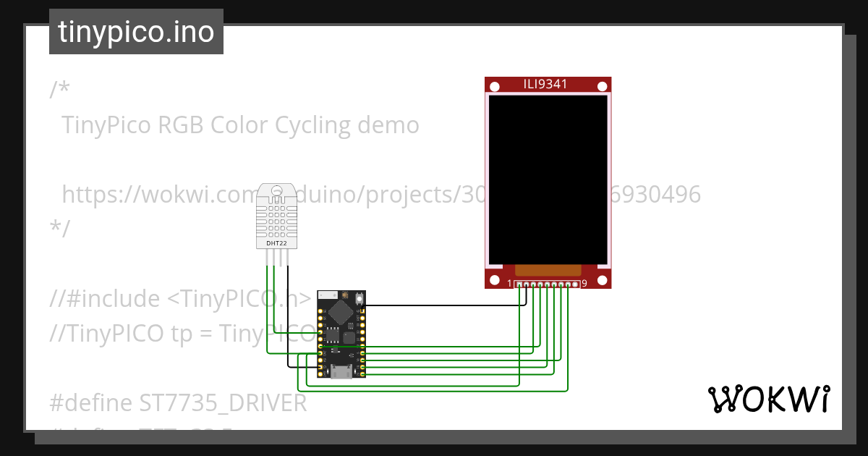This screenshot has height=456, width=868.
Task: Select the lowest green wire running beneath the board
Action: tap(434, 392)
